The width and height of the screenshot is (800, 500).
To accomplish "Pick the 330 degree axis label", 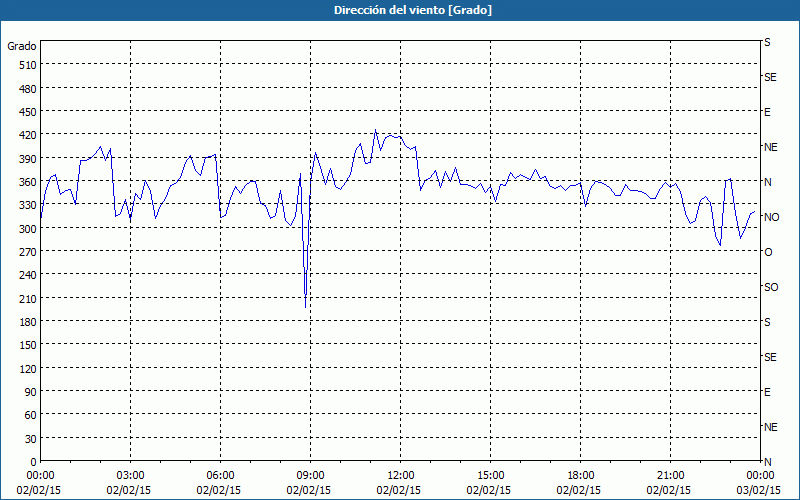I will click(x=28, y=205).
